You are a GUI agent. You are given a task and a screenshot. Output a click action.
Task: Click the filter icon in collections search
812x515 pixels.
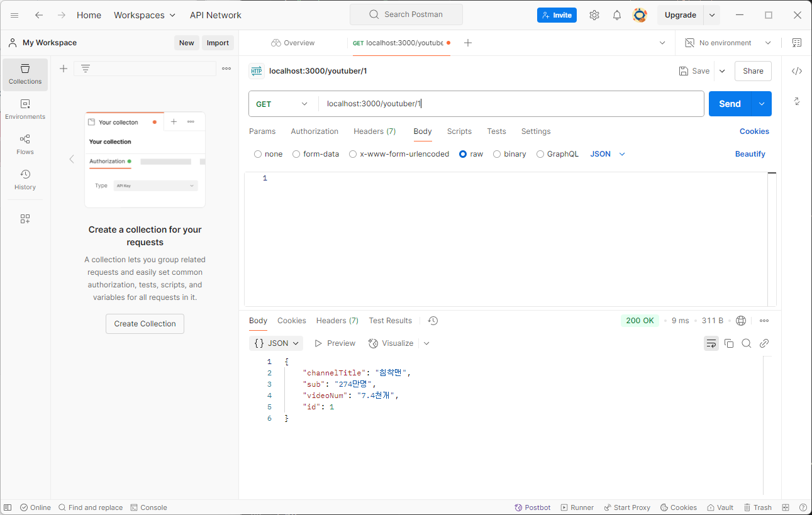[x=86, y=69]
